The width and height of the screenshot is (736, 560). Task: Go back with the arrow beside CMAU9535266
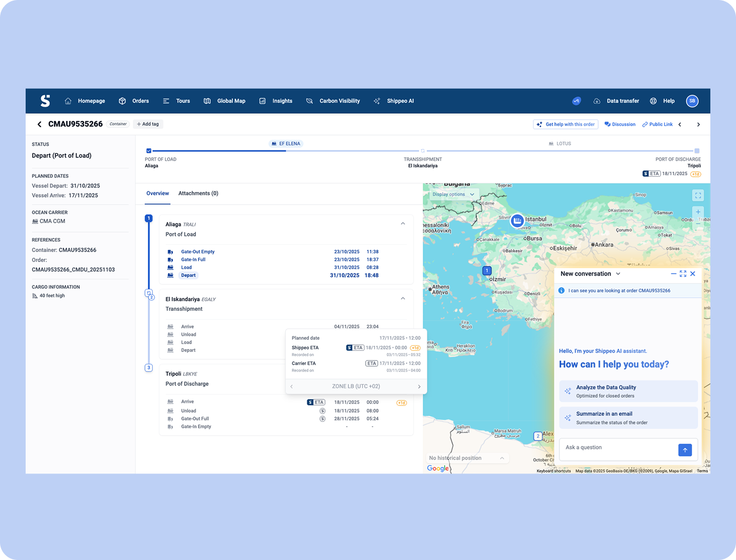(39, 124)
